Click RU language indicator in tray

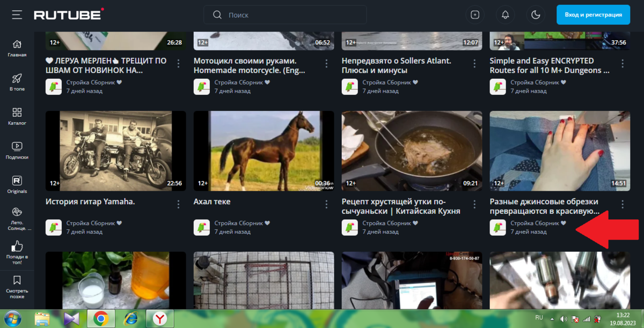click(x=539, y=318)
